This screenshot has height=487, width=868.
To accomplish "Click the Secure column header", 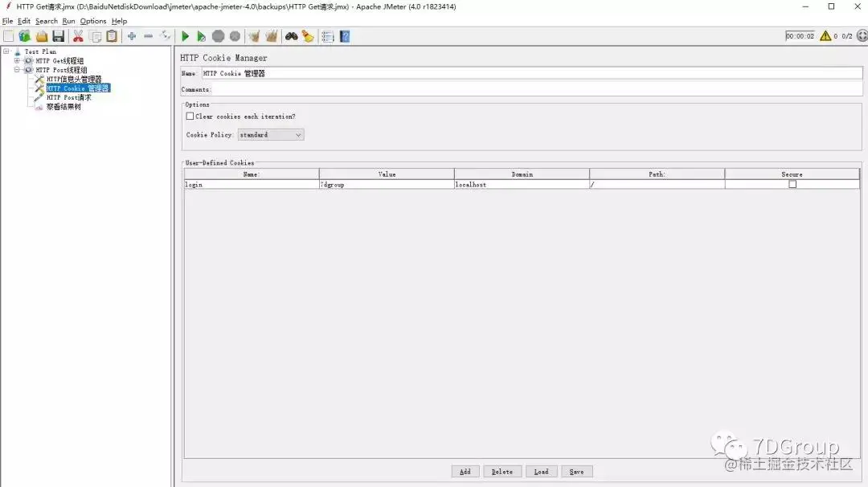I will [x=792, y=174].
